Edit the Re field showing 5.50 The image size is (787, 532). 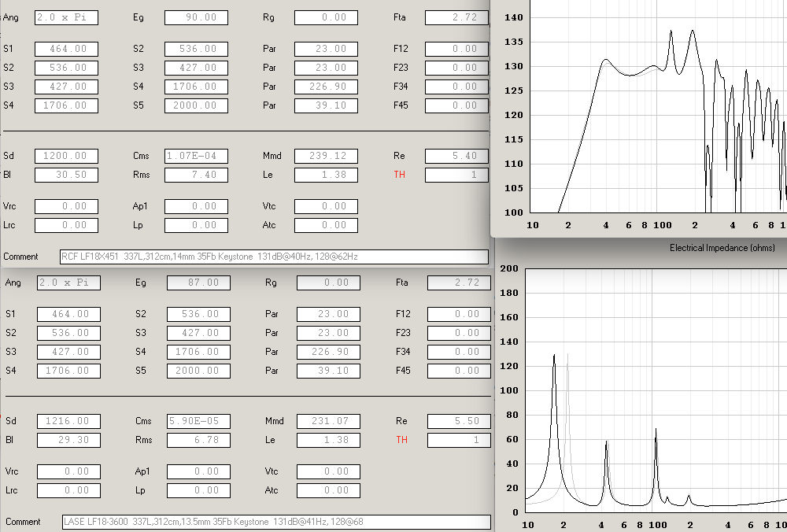460,422
